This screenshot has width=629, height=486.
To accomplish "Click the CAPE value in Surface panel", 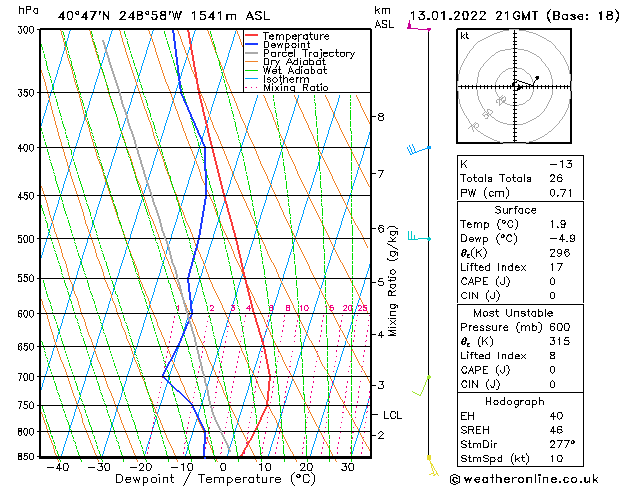I will 552,281.
